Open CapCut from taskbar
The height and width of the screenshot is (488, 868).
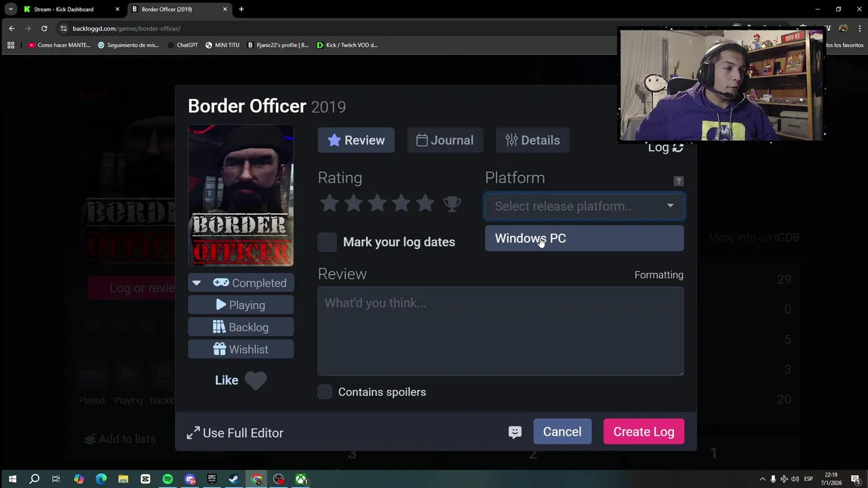pyautogui.click(x=145, y=479)
